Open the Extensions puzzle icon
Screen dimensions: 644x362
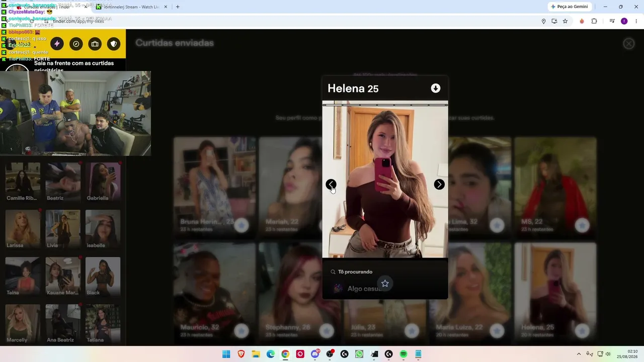594,21
